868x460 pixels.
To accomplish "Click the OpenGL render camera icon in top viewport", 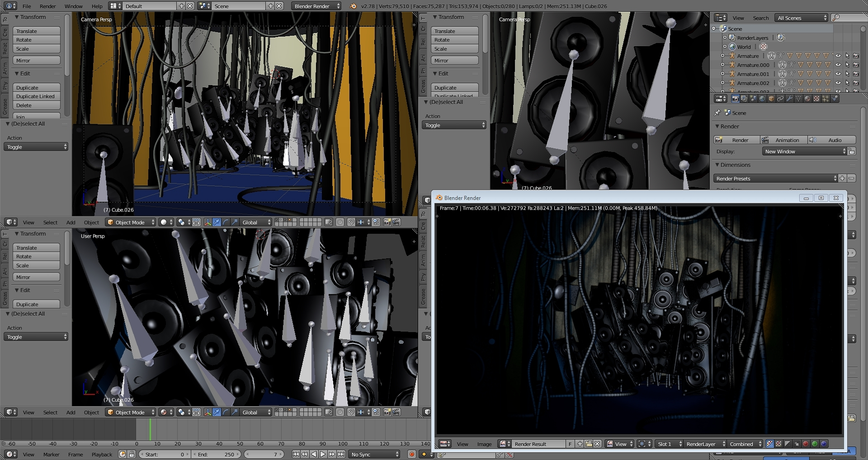I will pyautogui.click(x=387, y=222).
